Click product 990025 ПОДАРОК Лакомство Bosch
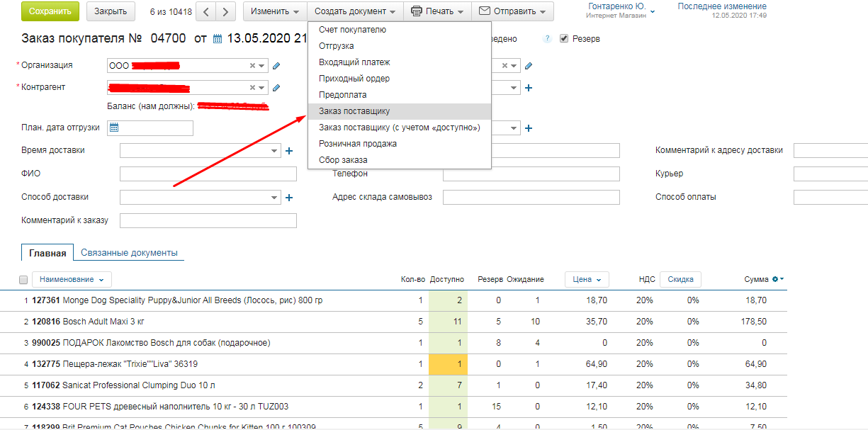The height and width of the screenshot is (430, 868). coord(151,344)
